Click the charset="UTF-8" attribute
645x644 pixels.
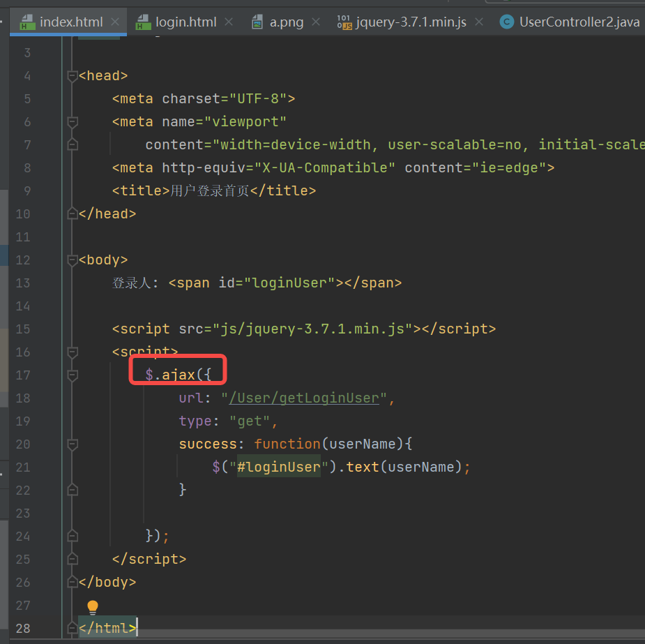[225, 99]
